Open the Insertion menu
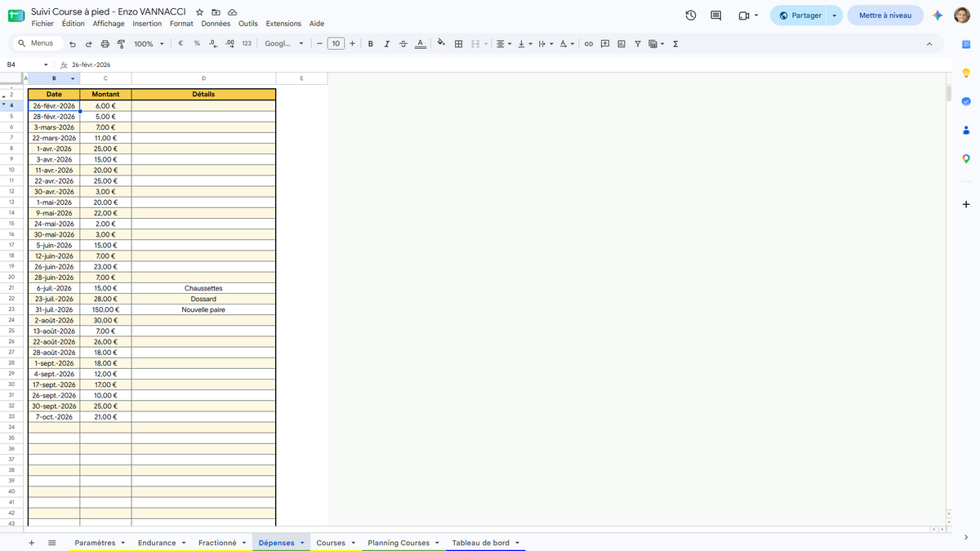980x551 pixels. coord(147,24)
